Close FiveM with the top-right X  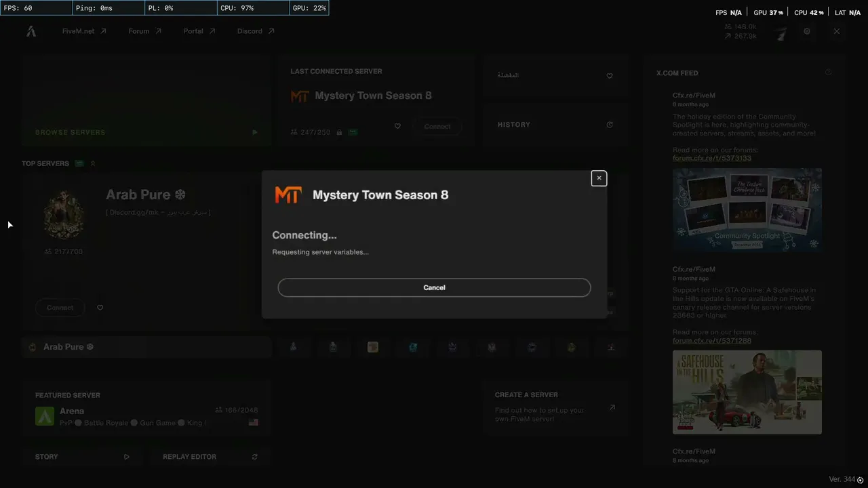point(837,31)
